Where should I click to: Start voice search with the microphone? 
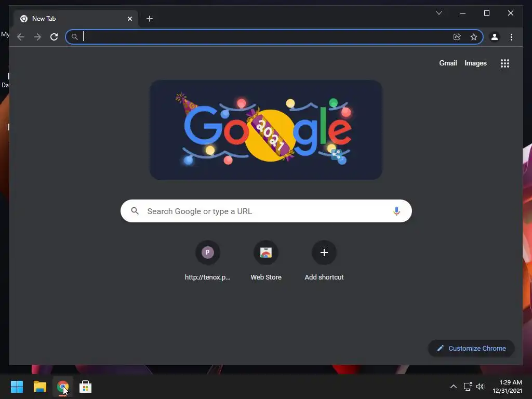(x=396, y=211)
